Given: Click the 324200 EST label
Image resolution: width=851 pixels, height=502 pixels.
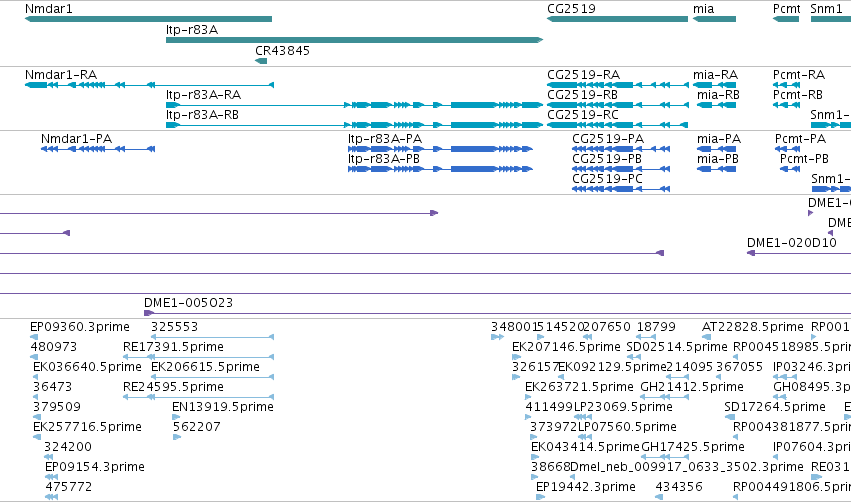Looking at the screenshot, I should tap(68, 447).
